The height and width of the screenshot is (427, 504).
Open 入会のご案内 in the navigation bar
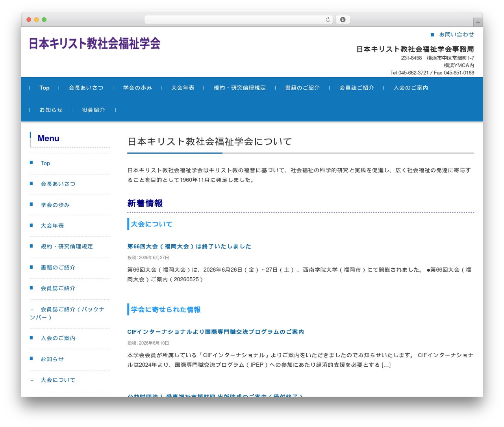coord(411,88)
